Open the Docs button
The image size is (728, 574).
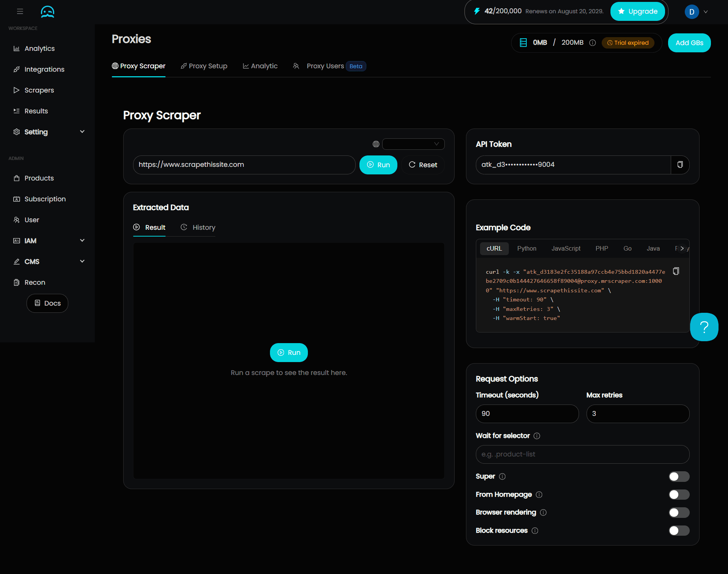[x=47, y=303]
